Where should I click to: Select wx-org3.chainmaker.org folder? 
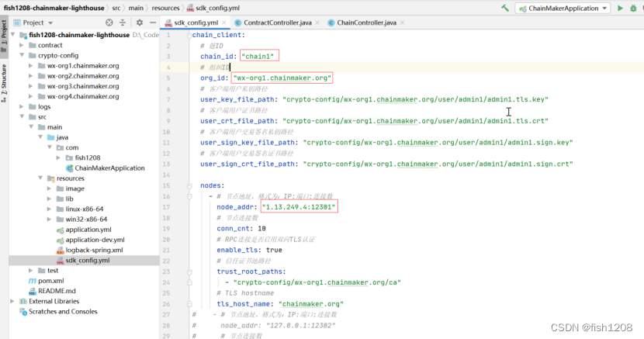pyautogui.click(x=82, y=86)
